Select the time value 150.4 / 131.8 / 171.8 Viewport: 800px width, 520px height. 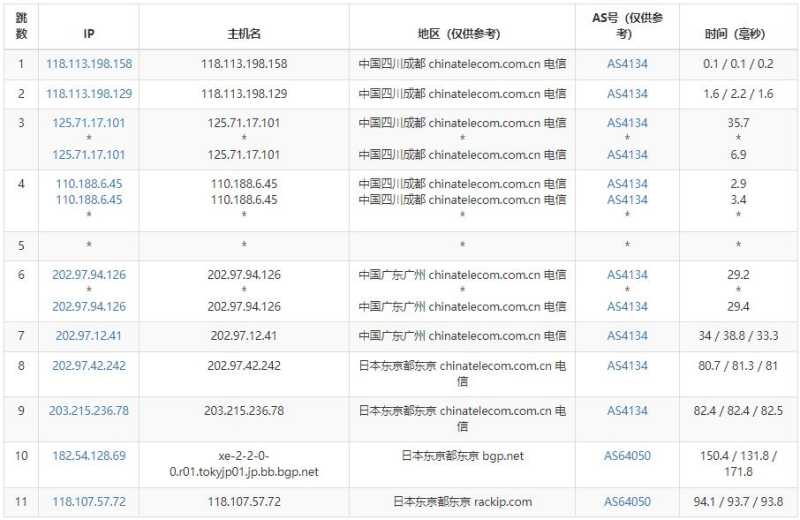click(738, 463)
